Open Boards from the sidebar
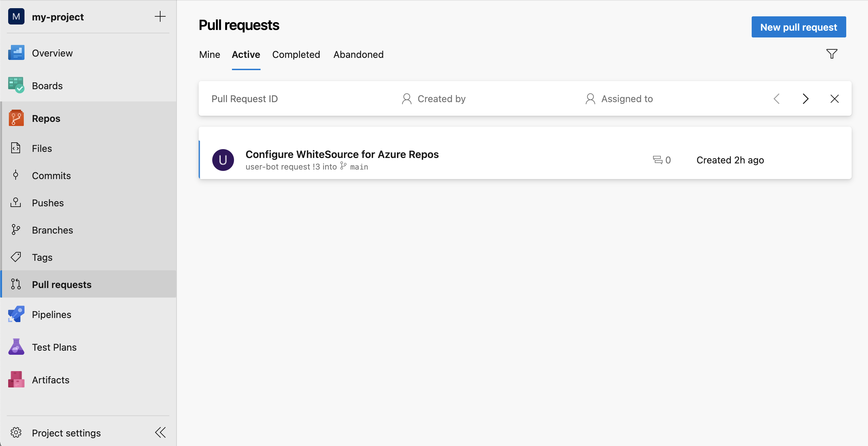Viewport: 868px width, 446px height. click(47, 86)
